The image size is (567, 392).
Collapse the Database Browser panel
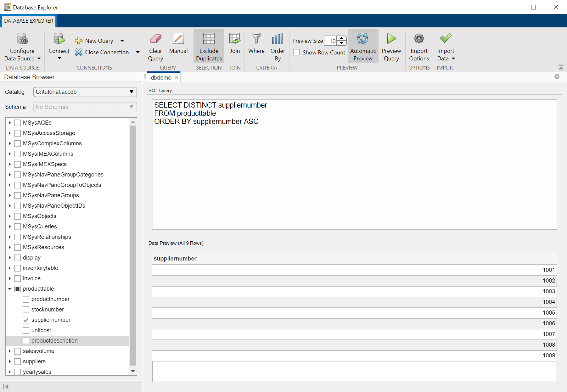(6, 387)
